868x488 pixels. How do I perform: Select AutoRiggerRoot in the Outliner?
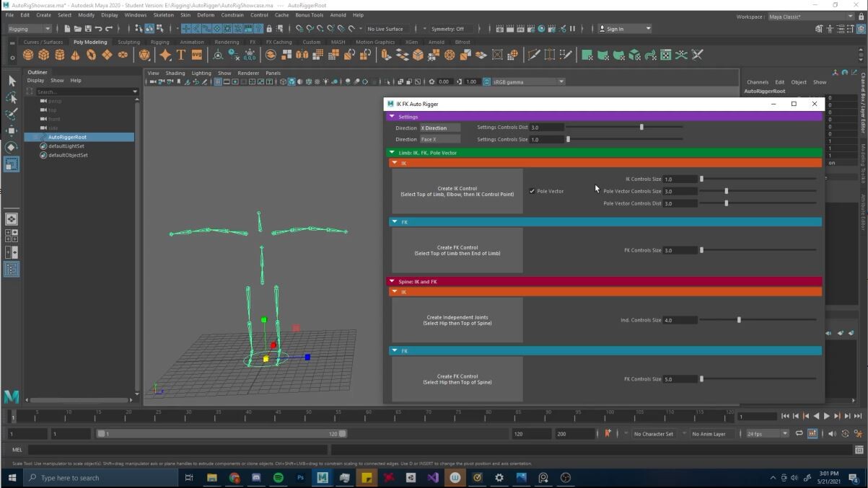tap(68, 136)
